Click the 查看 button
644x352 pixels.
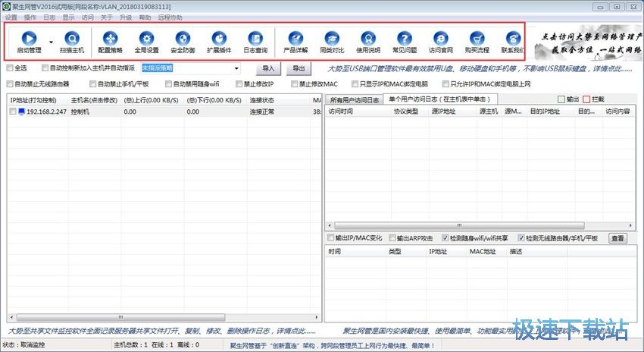(617, 238)
